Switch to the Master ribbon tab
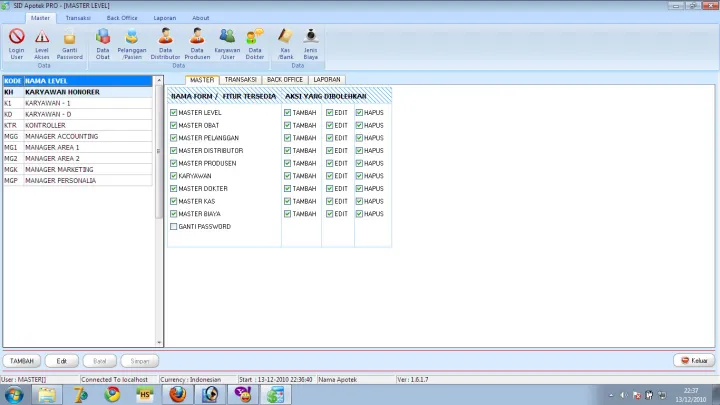This screenshot has height=405, width=720. (40, 18)
